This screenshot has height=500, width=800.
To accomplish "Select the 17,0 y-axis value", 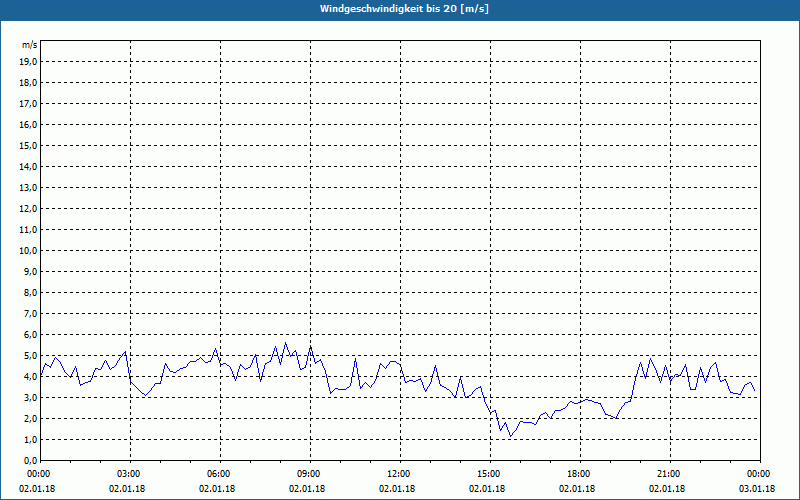I will pyautogui.click(x=28, y=104).
